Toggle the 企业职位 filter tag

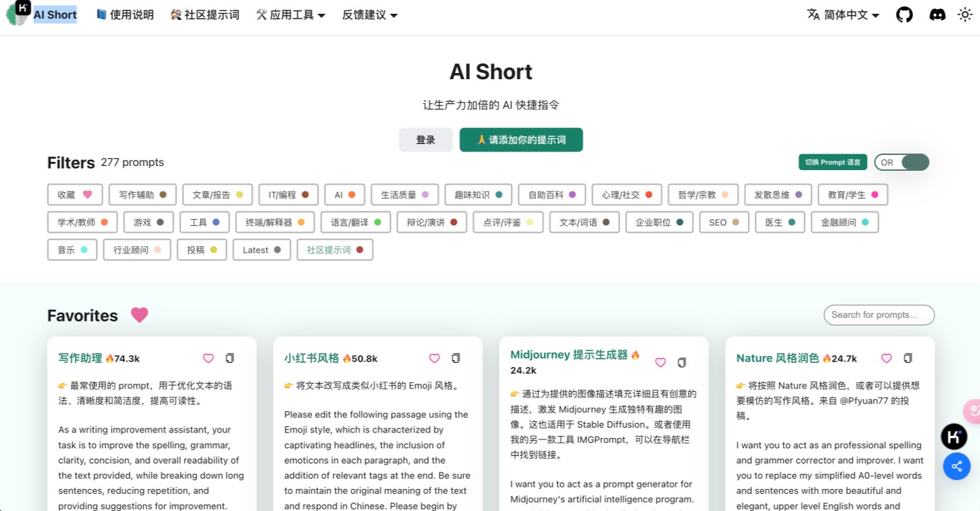[660, 222]
